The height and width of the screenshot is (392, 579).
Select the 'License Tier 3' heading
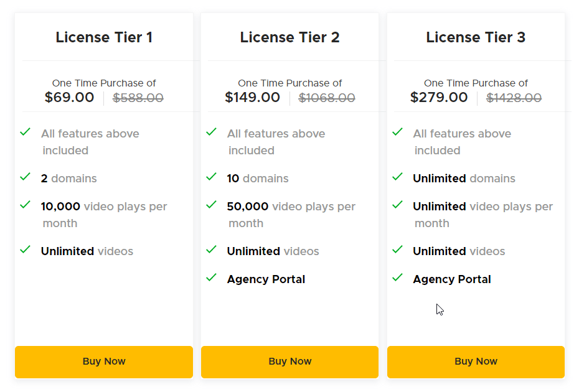[476, 37]
